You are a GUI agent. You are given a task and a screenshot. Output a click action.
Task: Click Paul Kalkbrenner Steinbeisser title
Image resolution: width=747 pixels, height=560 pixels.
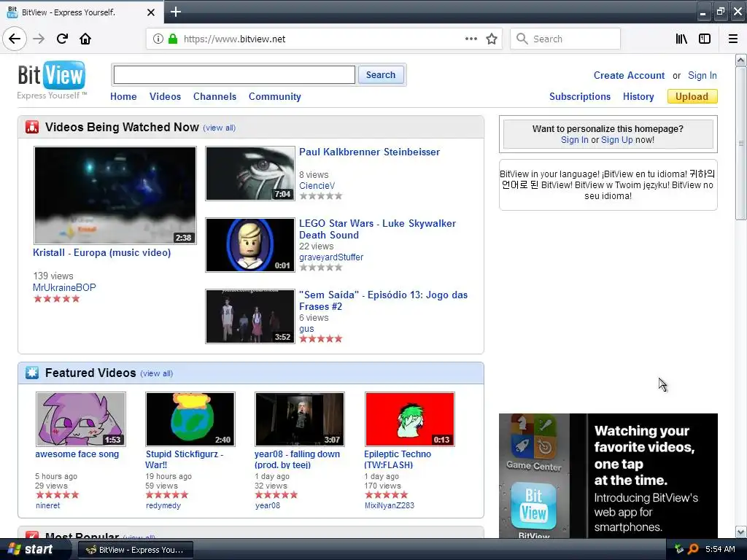369,152
